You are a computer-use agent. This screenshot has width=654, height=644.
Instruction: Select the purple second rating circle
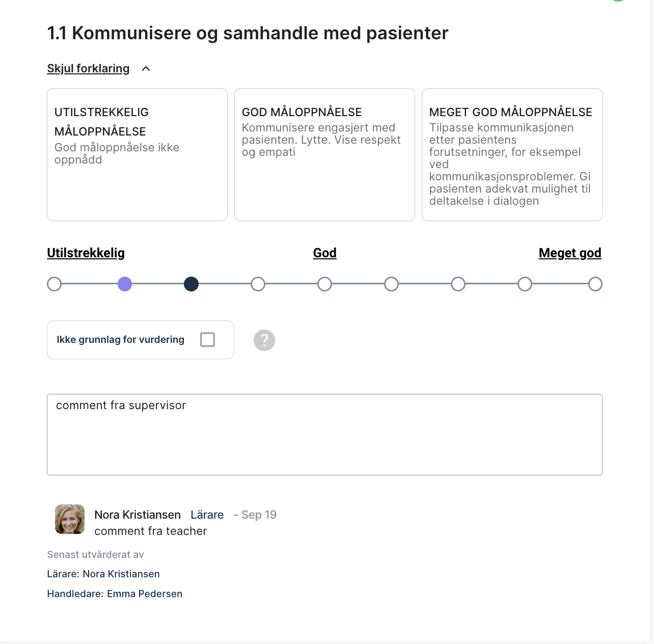tap(125, 284)
